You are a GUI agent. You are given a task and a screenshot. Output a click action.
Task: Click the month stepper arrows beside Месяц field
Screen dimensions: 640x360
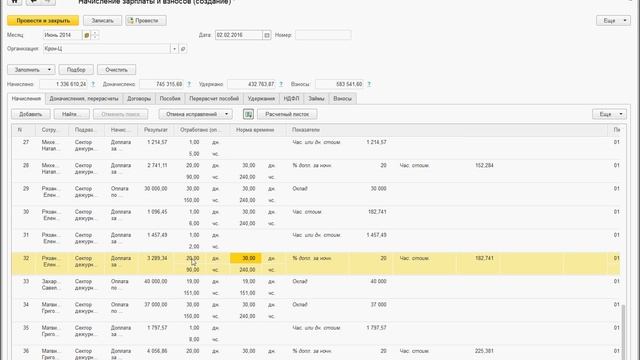point(95,35)
